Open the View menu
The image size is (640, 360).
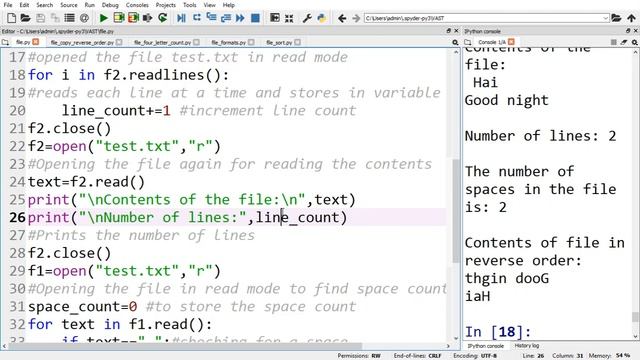click(x=209, y=5)
